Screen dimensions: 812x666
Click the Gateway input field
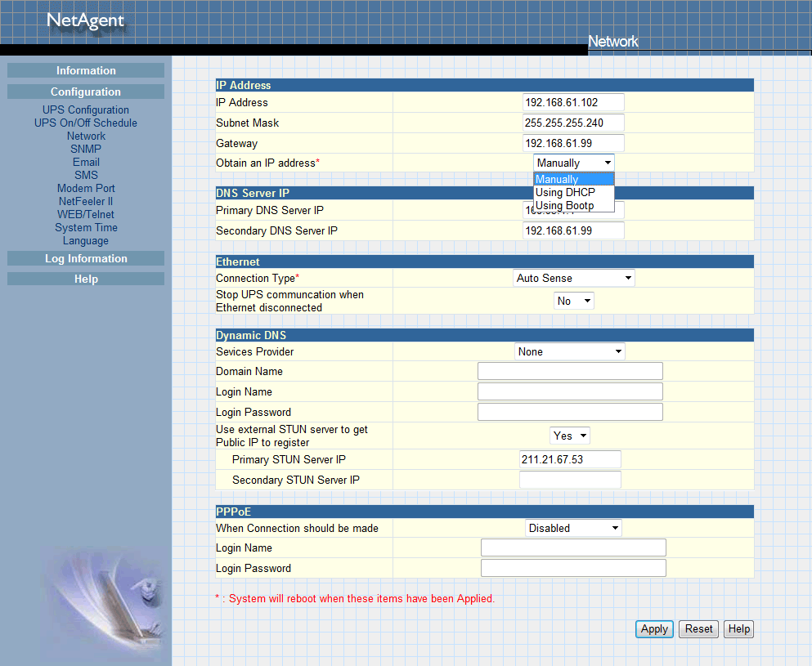[x=573, y=143]
